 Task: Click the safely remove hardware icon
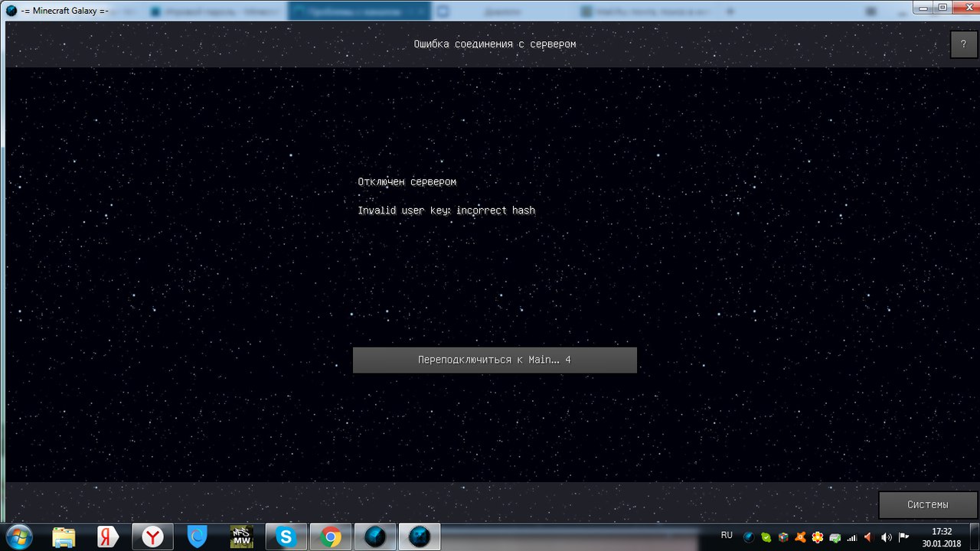(x=835, y=537)
